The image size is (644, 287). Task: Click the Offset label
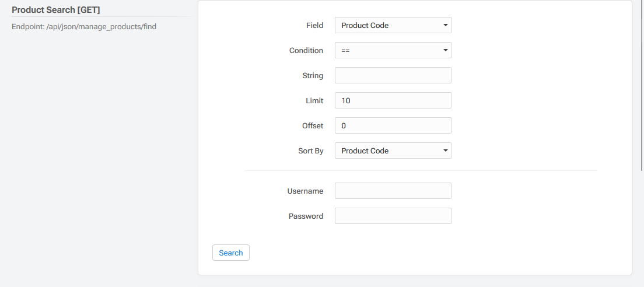[313, 126]
